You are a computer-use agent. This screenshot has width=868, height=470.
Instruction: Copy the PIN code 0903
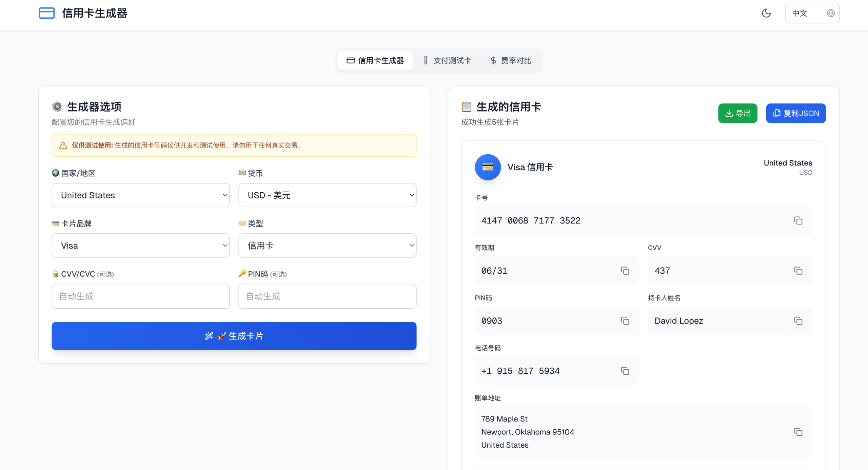625,321
